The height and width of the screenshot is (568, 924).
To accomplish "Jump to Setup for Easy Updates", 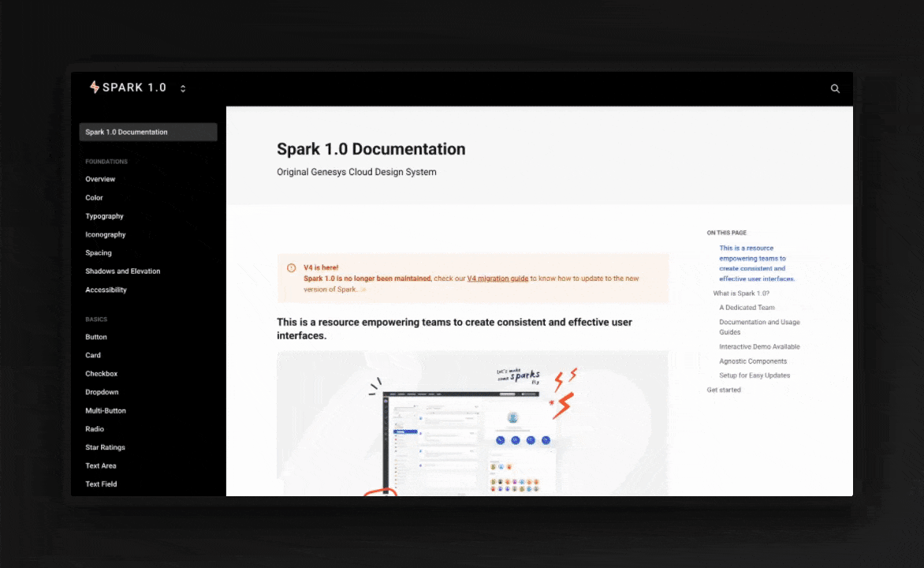I will pyautogui.click(x=754, y=376).
